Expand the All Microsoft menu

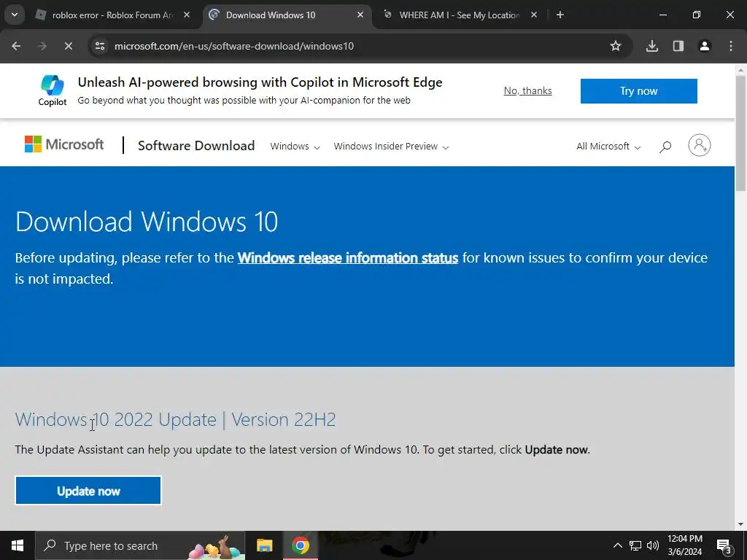tap(608, 146)
